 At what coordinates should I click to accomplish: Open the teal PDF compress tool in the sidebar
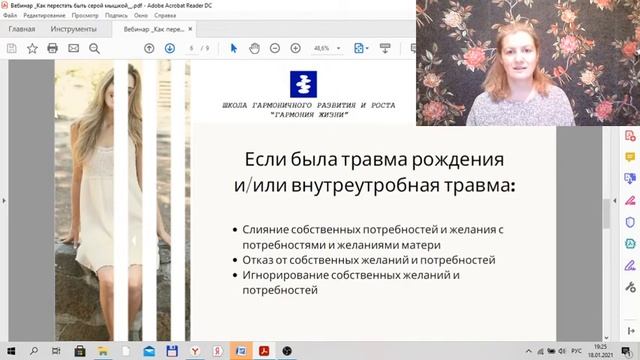point(630,244)
